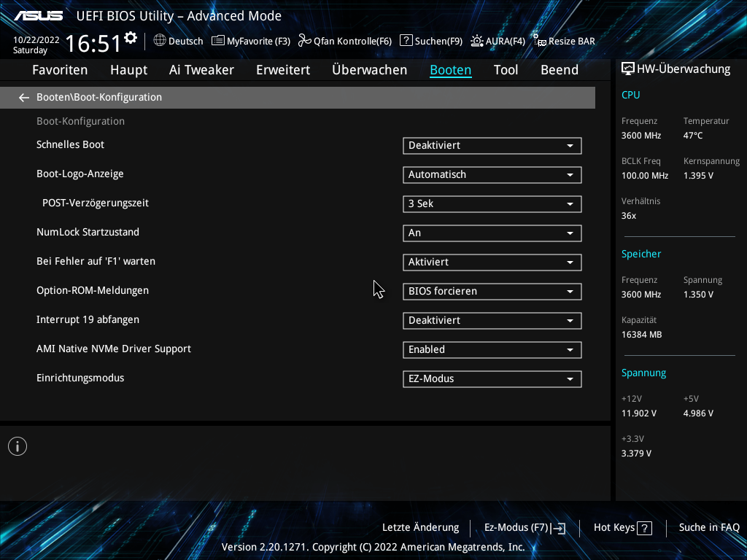The height and width of the screenshot is (560, 747).
Task: Click the +3.3V value 3.379 V
Action: (636, 454)
